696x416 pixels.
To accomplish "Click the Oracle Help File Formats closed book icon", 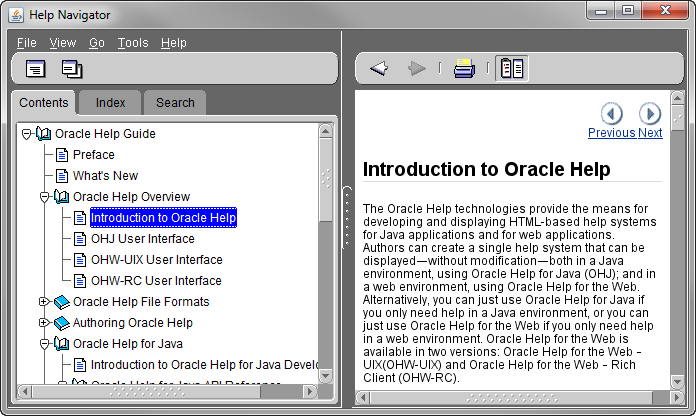I will point(62,302).
